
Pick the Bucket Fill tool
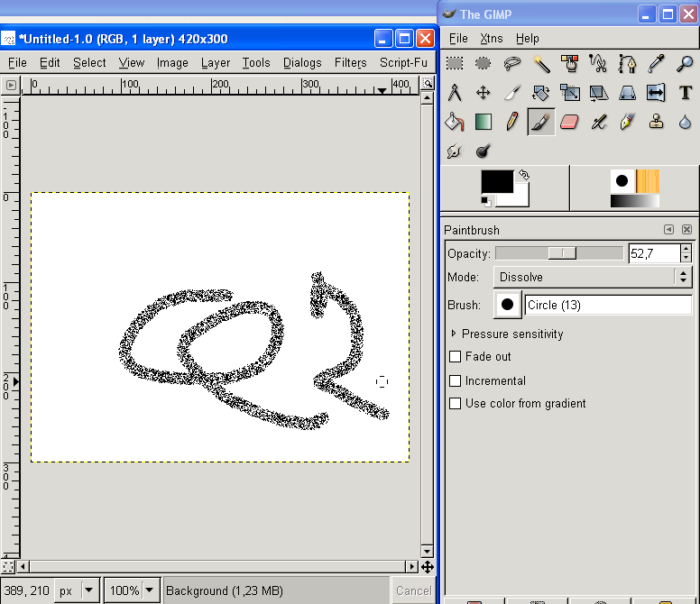tap(455, 122)
